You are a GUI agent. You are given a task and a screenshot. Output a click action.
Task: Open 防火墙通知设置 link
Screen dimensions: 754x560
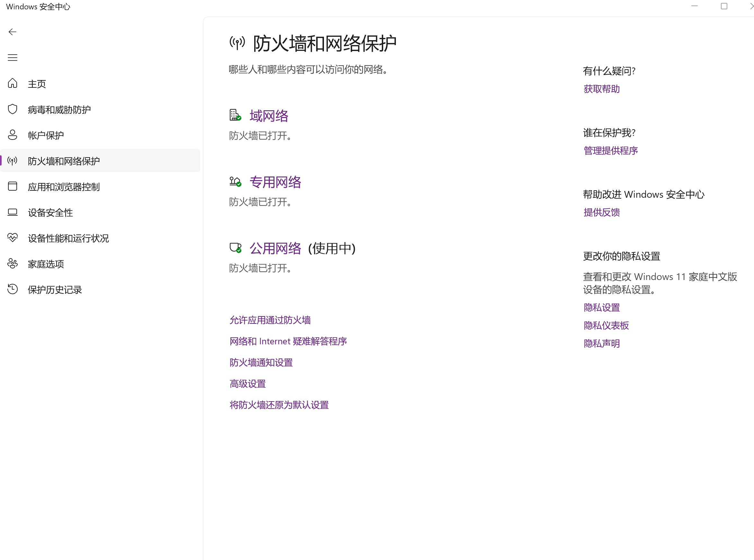pyautogui.click(x=261, y=362)
